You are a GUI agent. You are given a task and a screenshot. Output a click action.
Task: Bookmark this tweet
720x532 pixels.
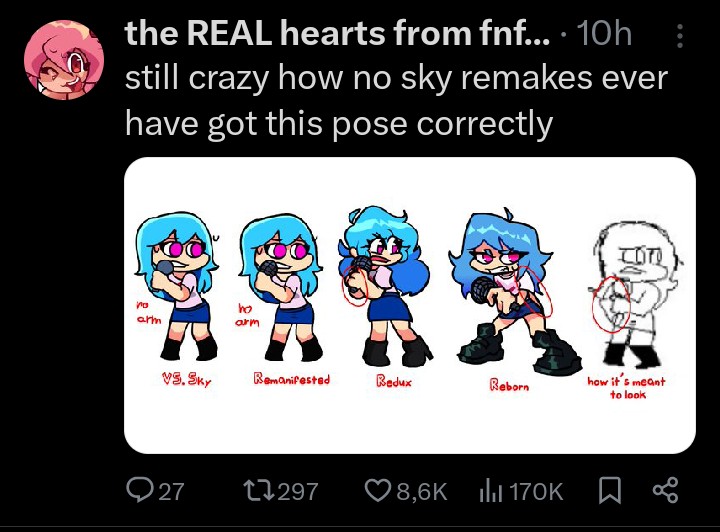click(611, 490)
